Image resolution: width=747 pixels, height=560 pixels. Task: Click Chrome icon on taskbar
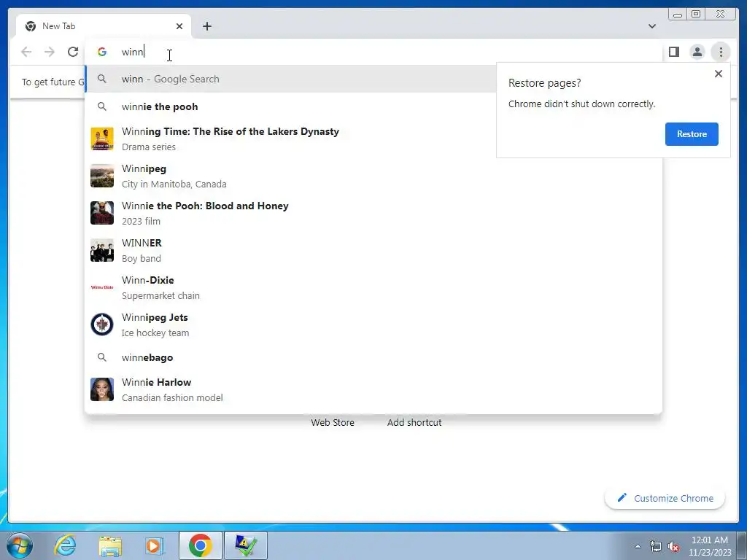(200, 545)
